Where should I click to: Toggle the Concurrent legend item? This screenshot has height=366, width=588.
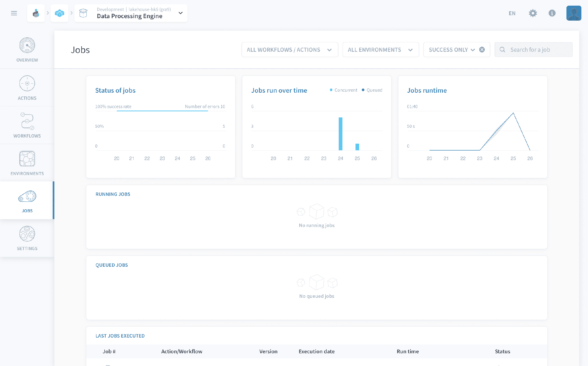pos(343,90)
